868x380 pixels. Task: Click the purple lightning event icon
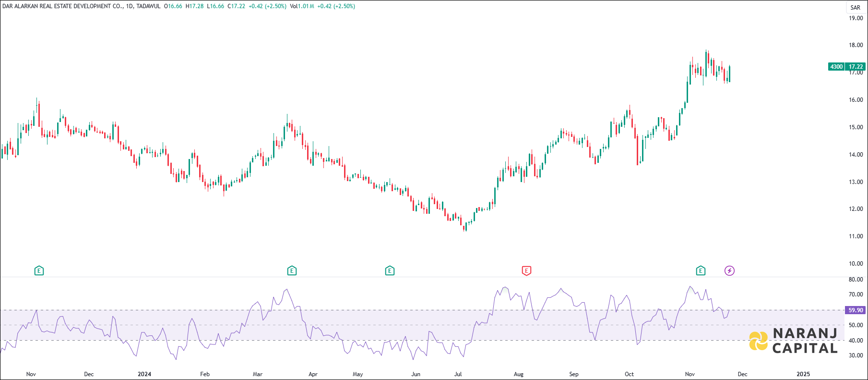pyautogui.click(x=729, y=271)
